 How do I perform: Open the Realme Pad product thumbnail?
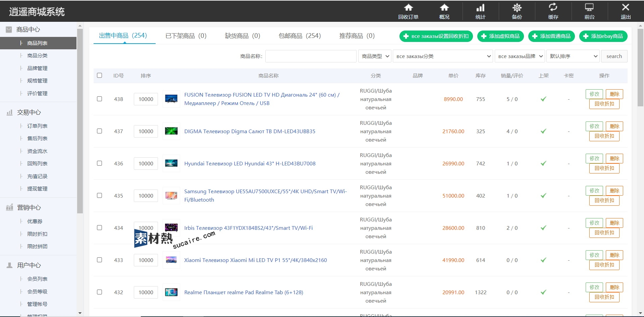pyautogui.click(x=171, y=292)
